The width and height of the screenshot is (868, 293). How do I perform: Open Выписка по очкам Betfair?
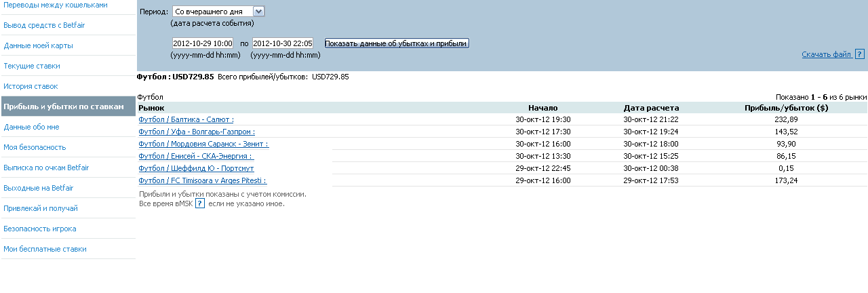(x=46, y=168)
